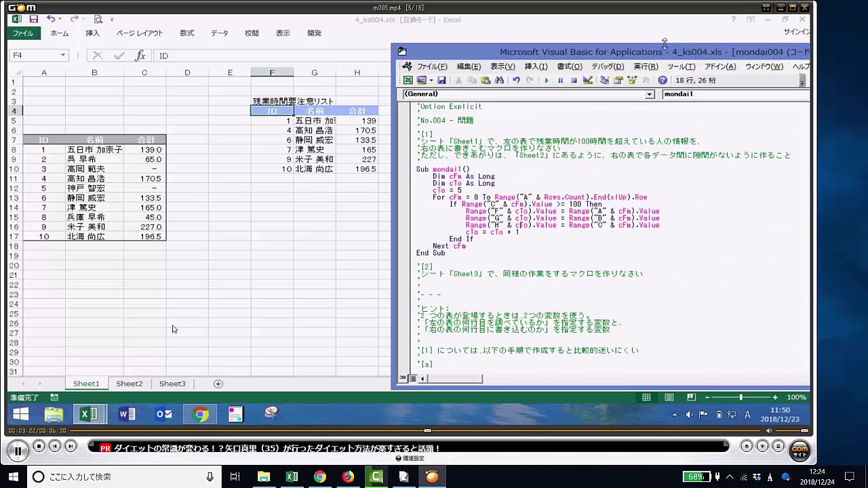Switch to Normal view in Excel status bar
The image size is (868, 488).
point(646,397)
